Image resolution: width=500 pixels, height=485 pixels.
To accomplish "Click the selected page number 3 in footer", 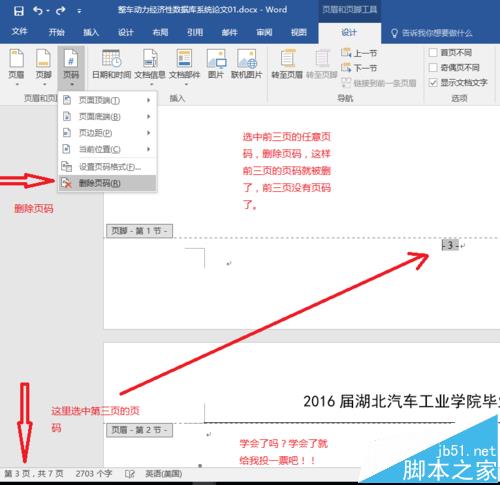I will pos(450,245).
